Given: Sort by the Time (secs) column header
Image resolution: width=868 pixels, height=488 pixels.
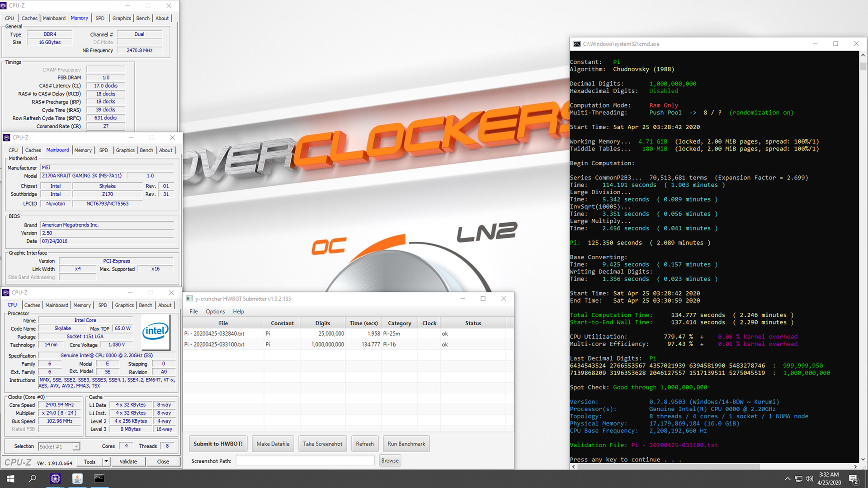Looking at the screenshot, I should (363, 323).
